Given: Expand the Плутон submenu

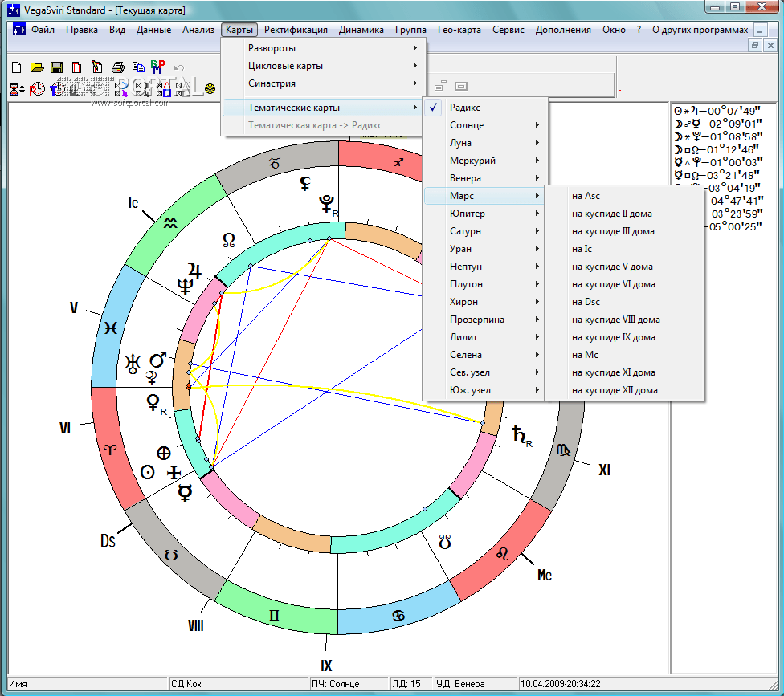Looking at the screenshot, I should pos(485,284).
